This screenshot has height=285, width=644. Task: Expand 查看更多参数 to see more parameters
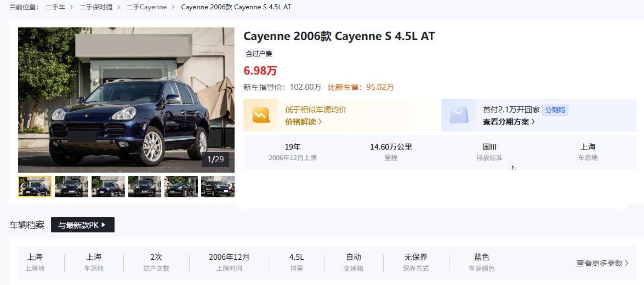pos(602,263)
